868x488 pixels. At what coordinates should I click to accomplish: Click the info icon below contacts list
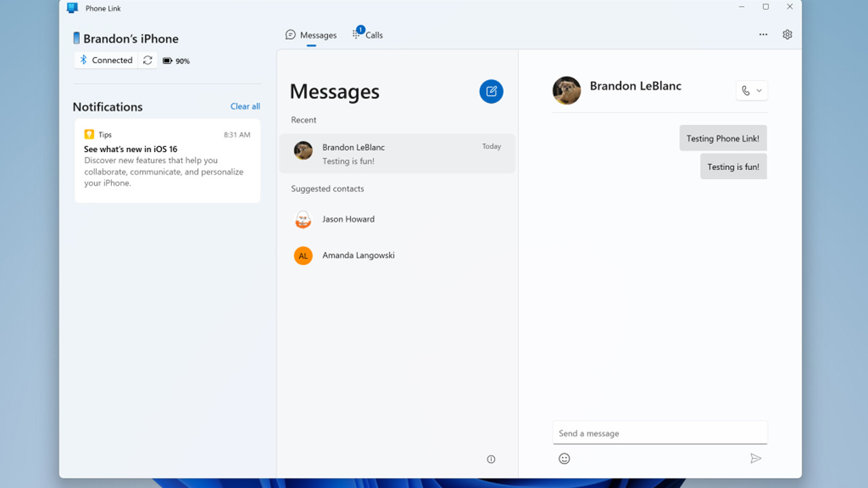491,460
